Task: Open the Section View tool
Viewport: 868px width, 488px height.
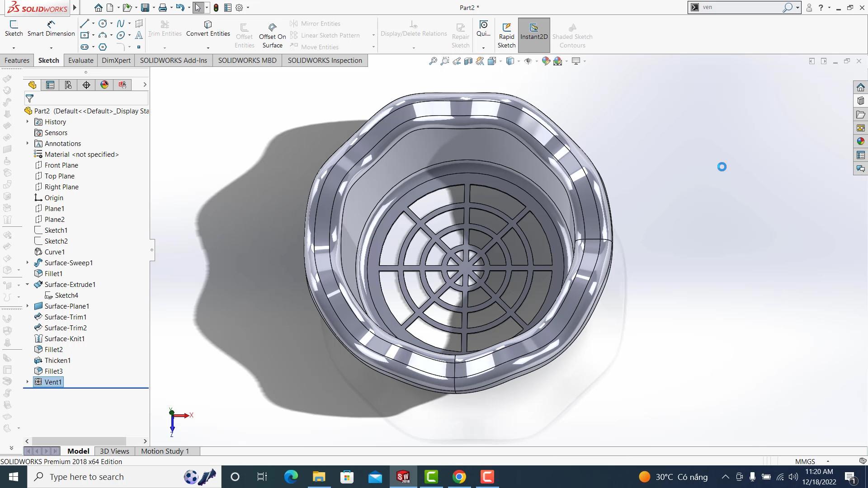Action: (x=468, y=61)
